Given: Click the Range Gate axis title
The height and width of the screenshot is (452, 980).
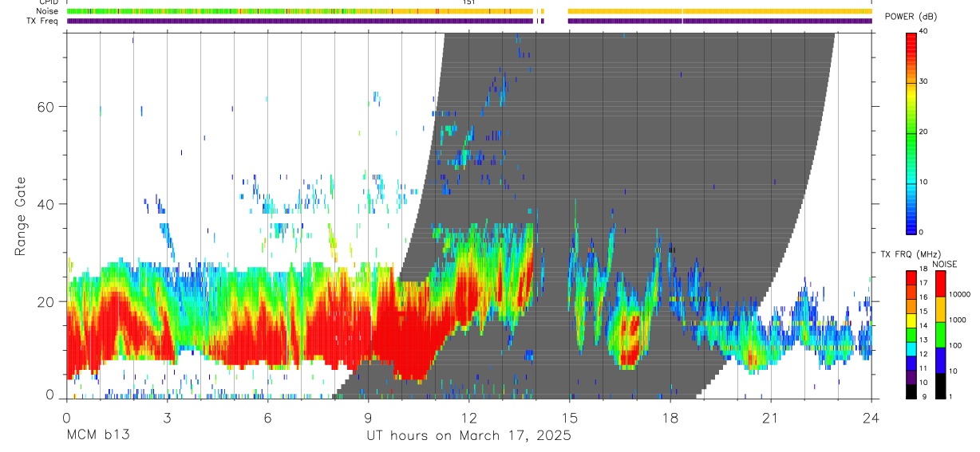Looking at the screenshot, I should (22, 216).
